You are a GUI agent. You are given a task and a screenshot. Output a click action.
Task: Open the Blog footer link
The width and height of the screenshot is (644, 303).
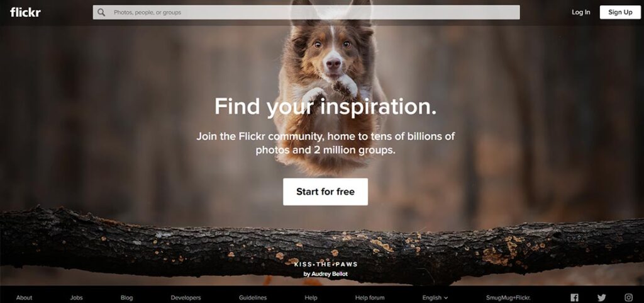coord(126,298)
